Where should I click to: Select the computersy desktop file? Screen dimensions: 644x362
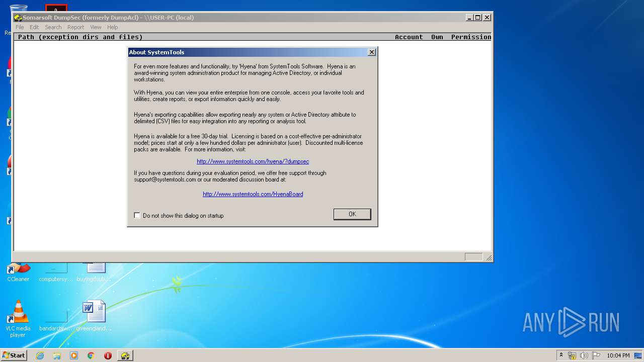[56, 272]
